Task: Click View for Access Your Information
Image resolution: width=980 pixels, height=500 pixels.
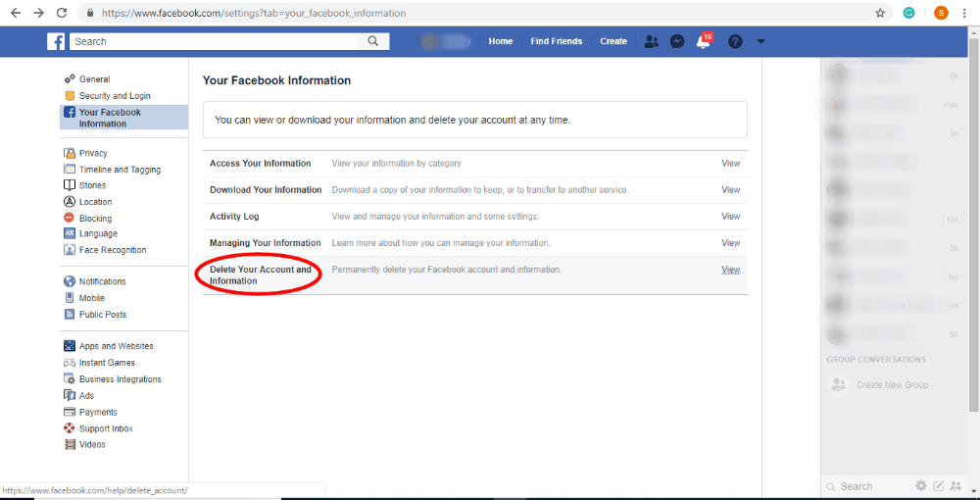Action: tap(731, 163)
